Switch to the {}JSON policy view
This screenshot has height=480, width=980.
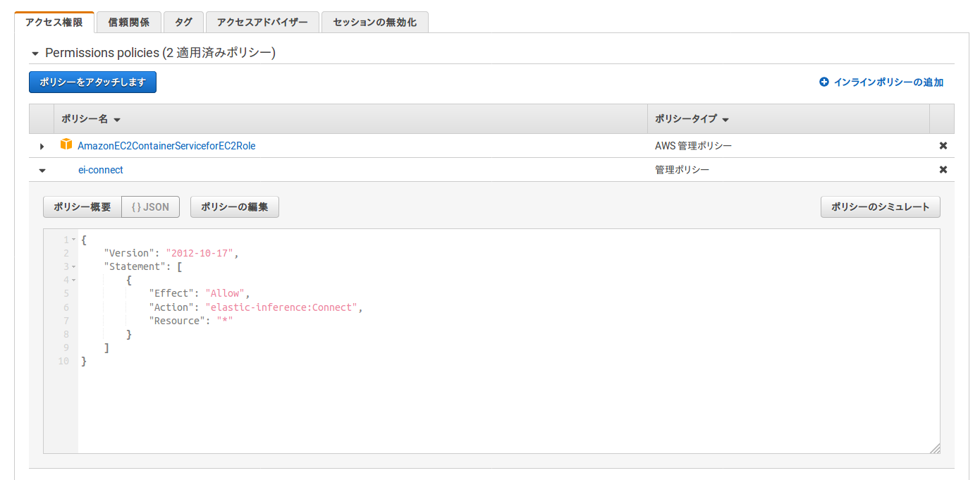click(x=150, y=207)
